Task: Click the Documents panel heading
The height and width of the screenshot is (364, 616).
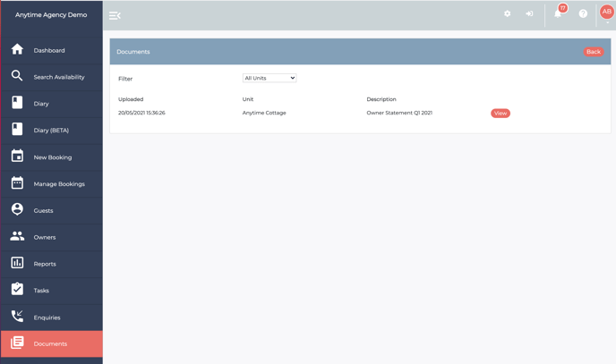Action: point(133,52)
